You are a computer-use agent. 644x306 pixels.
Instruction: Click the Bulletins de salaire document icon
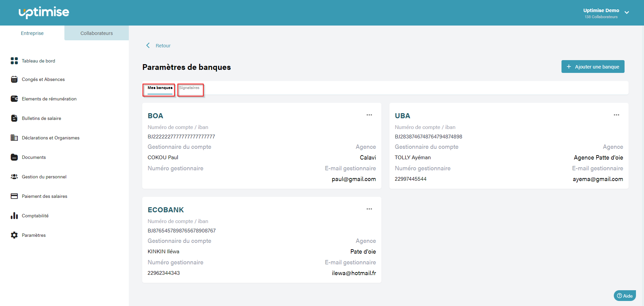(14, 118)
